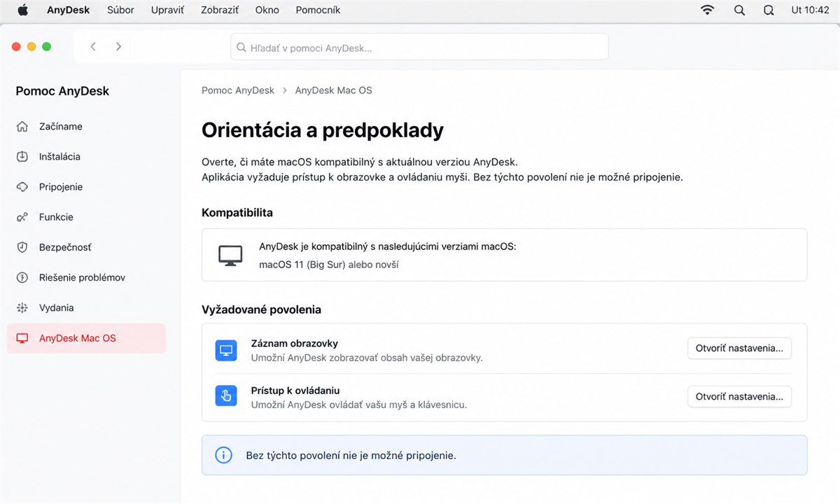Click the AnyDesk Mac OS breadcrumb
Image resolution: width=840 pixels, height=504 pixels.
click(x=333, y=90)
